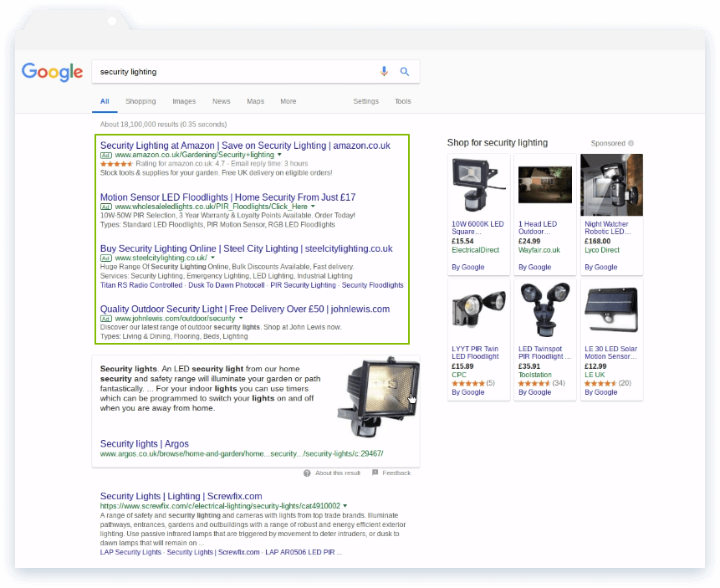Click the star rating for LYYT PIR Twin
The height and width of the screenshot is (588, 720).
pos(468,383)
